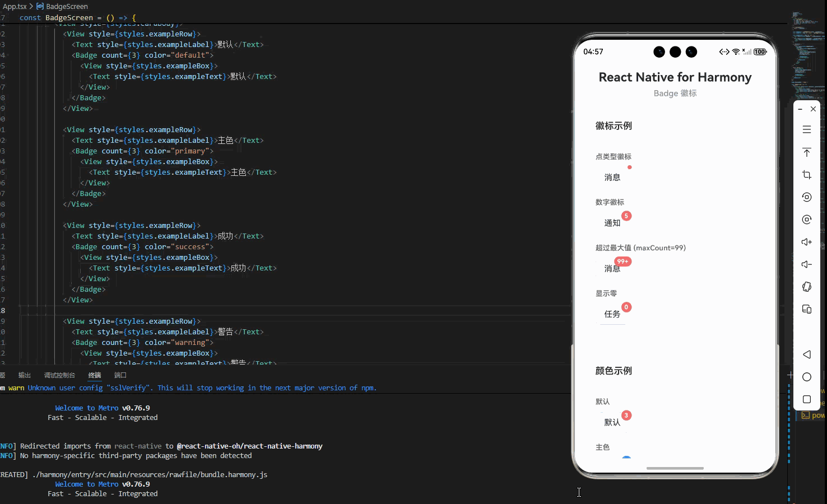Take a screenshot with the emulator crop icon
The image size is (827, 504).
(x=807, y=175)
